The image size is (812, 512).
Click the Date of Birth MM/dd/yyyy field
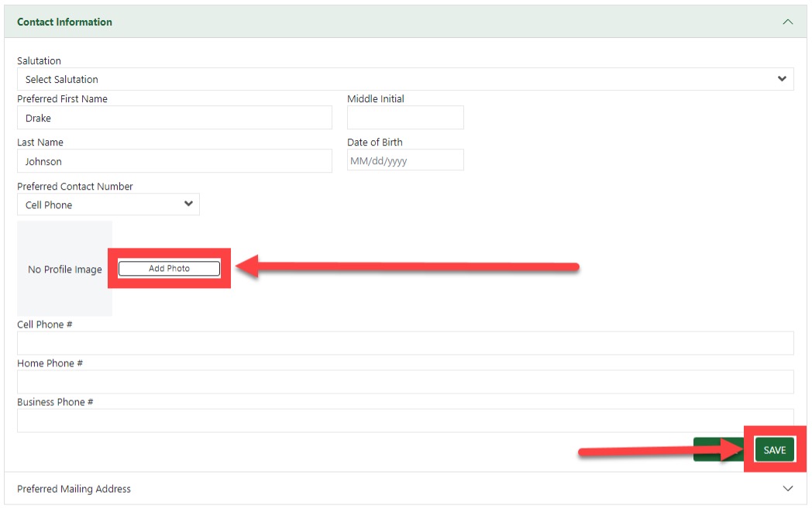405,161
